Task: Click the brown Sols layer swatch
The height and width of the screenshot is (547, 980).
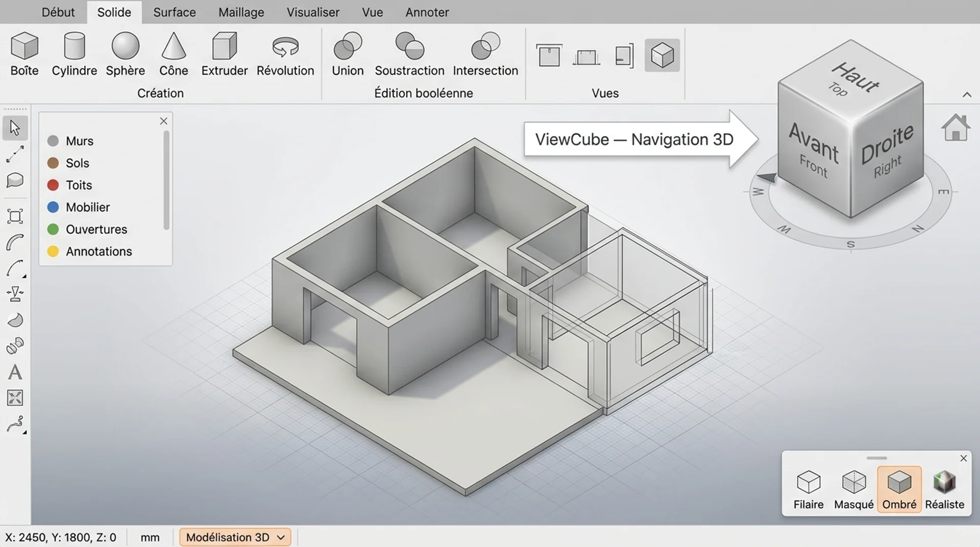Action: click(53, 163)
